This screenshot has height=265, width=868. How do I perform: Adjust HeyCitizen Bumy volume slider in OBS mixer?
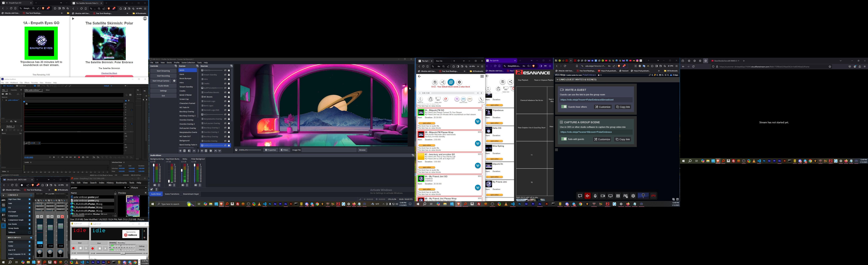tap(169, 173)
